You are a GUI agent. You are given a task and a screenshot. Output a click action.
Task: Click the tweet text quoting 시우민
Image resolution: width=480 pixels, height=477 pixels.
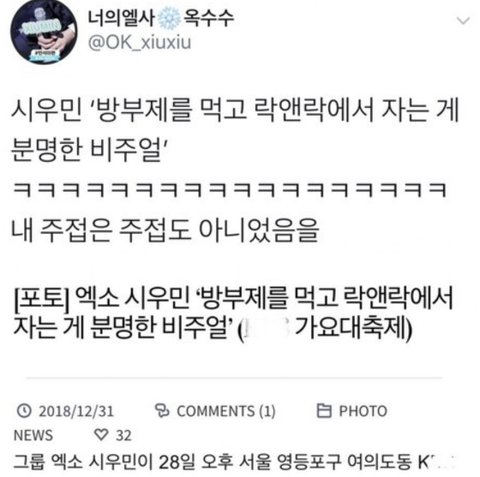[235, 129]
